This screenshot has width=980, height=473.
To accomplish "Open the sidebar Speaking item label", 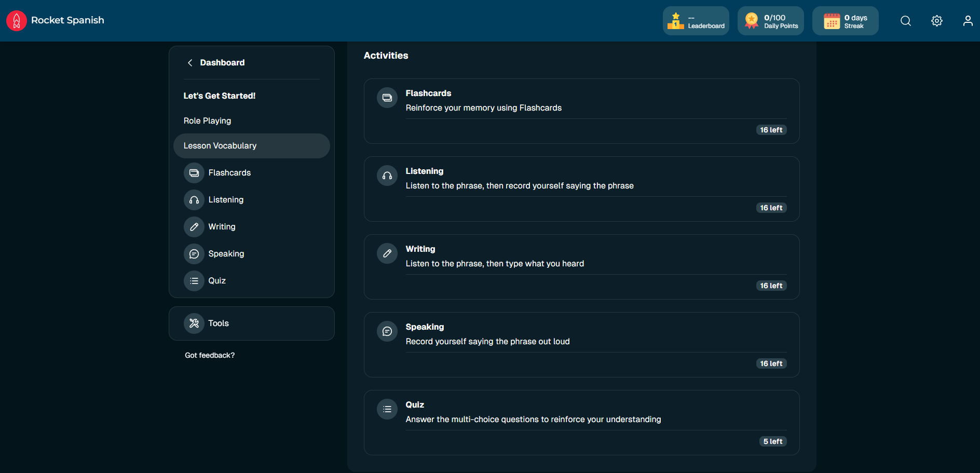I will click(226, 254).
